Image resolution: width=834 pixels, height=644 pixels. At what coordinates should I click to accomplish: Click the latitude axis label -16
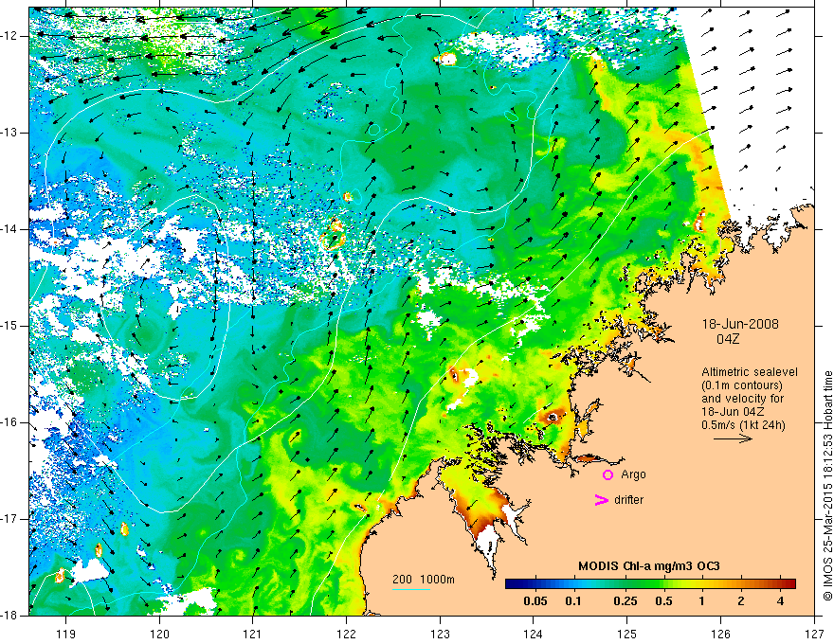point(9,422)
